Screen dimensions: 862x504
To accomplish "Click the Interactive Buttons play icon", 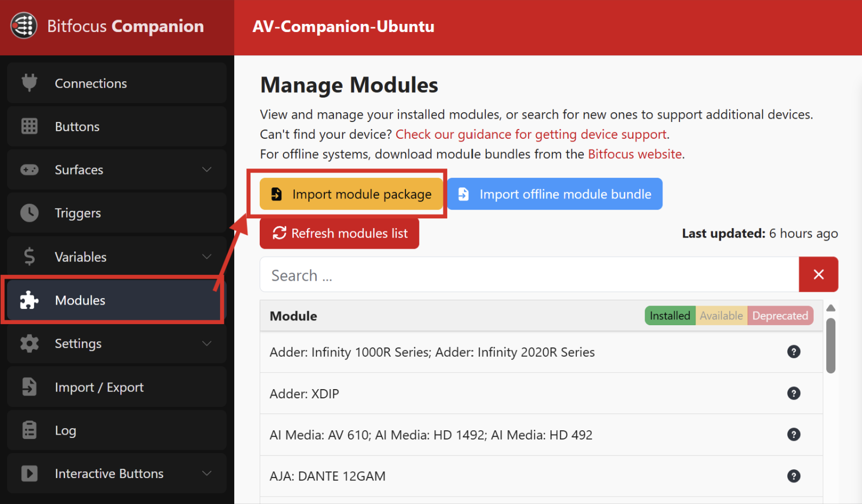I will [29, 474].
